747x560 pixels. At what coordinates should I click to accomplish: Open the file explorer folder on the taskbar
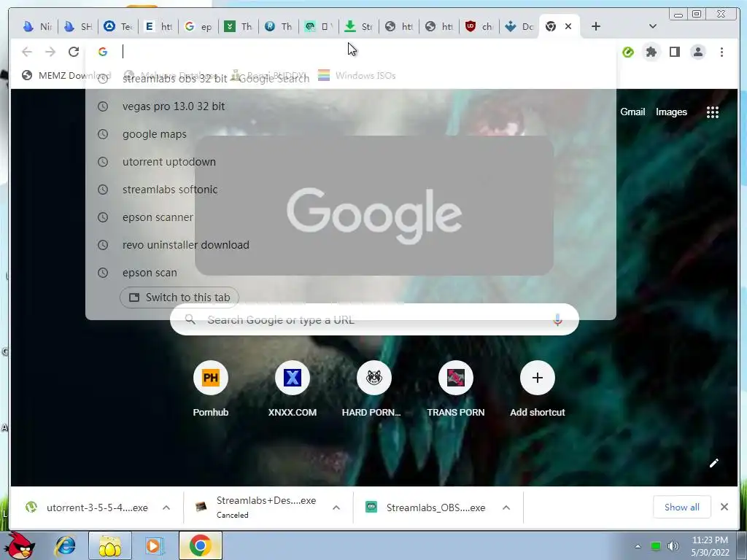(109, 545)
